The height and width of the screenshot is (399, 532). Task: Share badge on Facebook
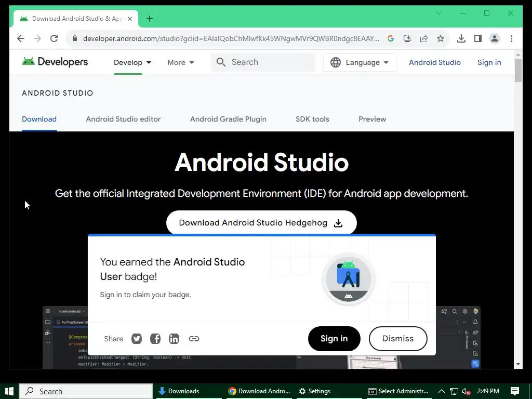[x=155, y=339]
